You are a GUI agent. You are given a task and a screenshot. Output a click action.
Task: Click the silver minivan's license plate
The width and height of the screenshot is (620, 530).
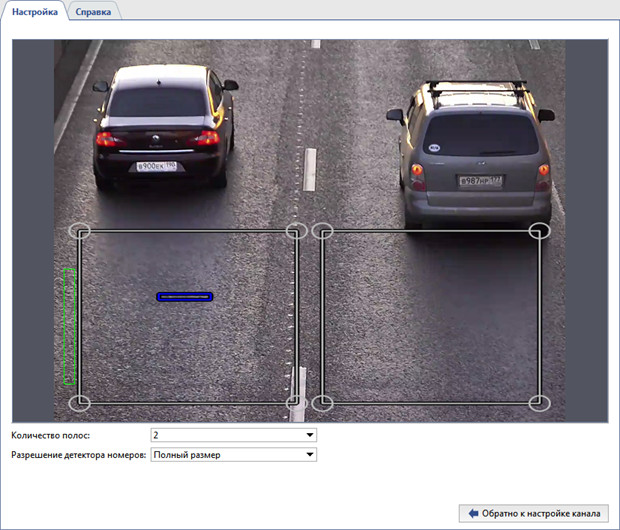pos(480,181)
